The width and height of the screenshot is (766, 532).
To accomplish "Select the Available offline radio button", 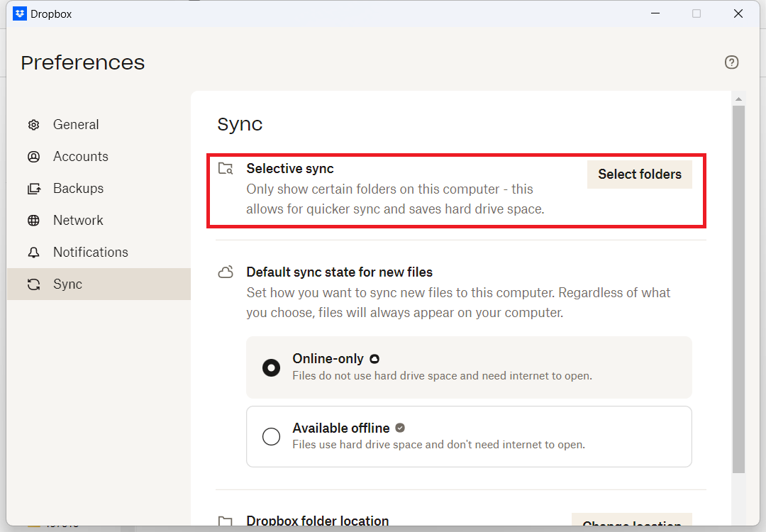I will 271,436.
